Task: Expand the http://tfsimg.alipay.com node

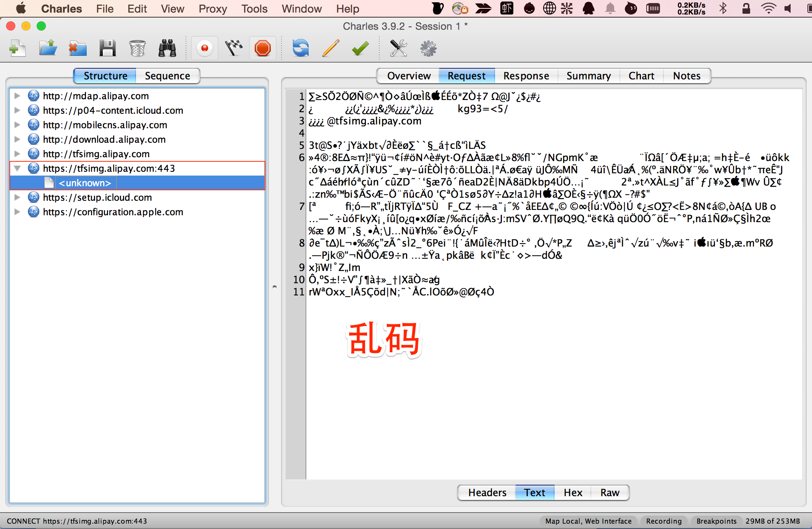Action: coord(17,153)
